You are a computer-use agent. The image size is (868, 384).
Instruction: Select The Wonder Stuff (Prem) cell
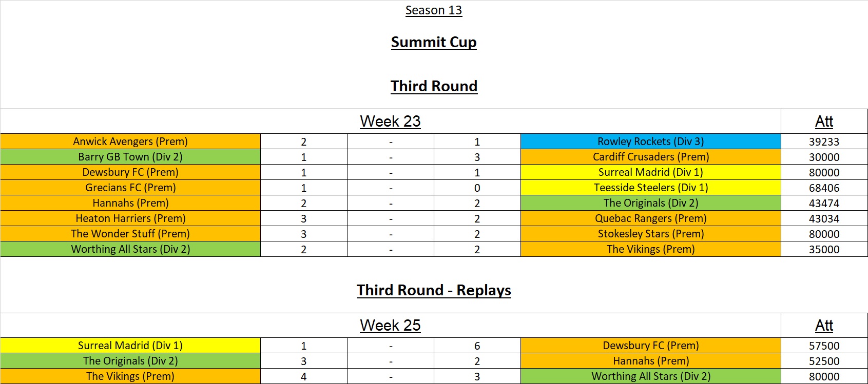(130, 234)
